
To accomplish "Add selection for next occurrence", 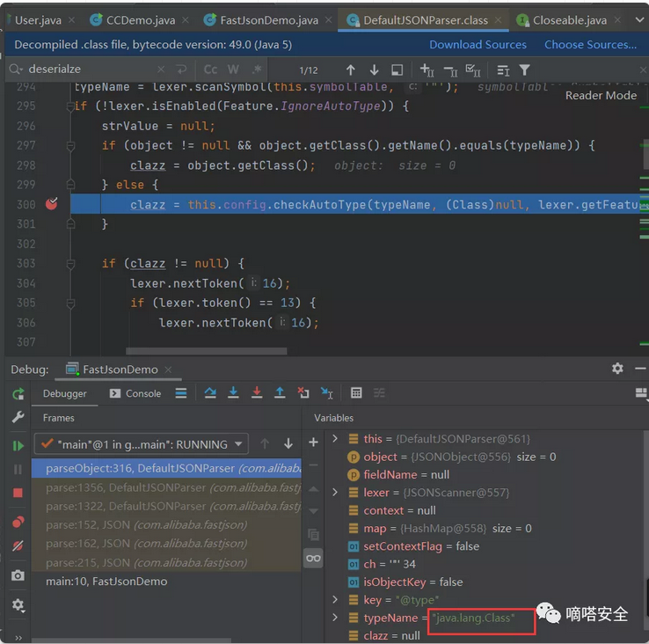I will (x=427, y=70).
